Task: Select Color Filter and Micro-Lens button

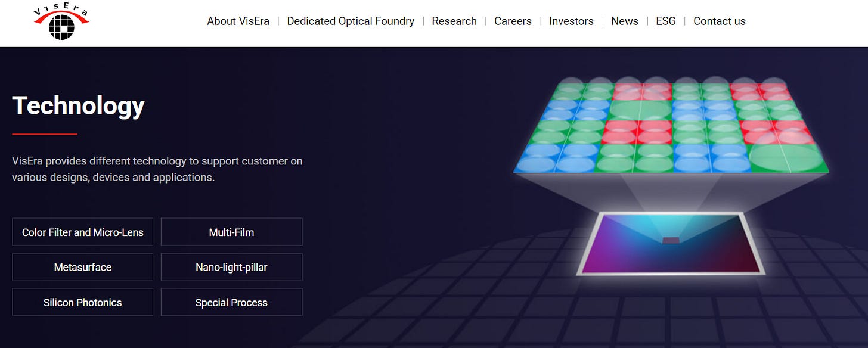Action: [83, 232]
